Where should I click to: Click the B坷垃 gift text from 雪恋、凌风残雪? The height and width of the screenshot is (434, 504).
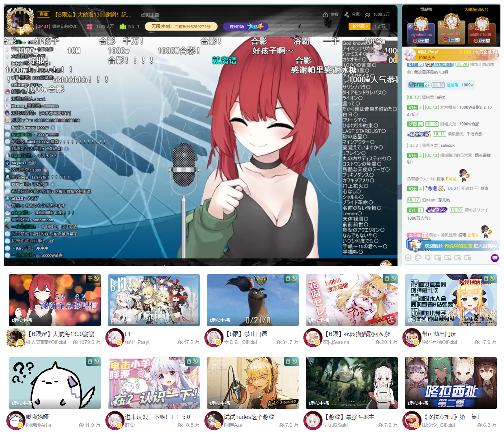point(473,235)
